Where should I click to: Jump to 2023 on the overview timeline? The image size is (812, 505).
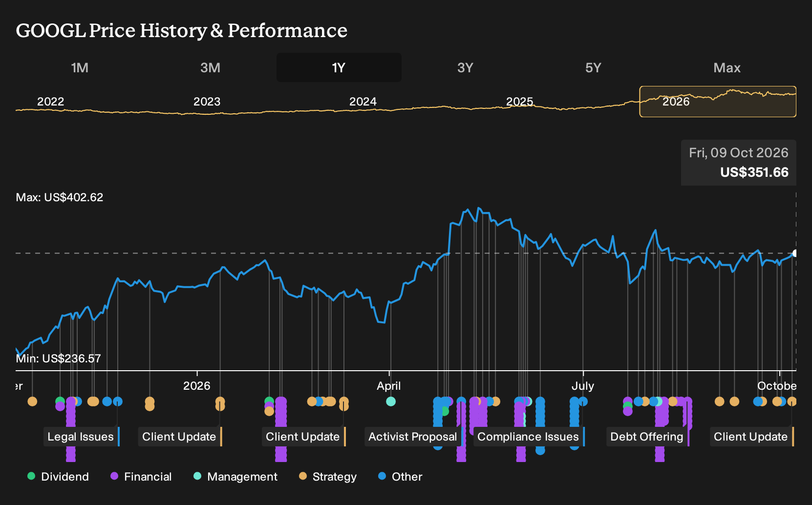207,102
